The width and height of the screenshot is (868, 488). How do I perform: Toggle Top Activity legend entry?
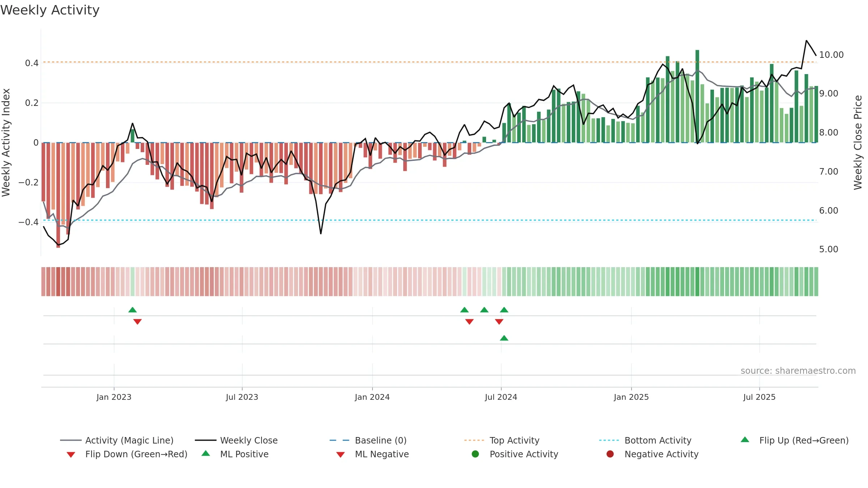(502, 440)
